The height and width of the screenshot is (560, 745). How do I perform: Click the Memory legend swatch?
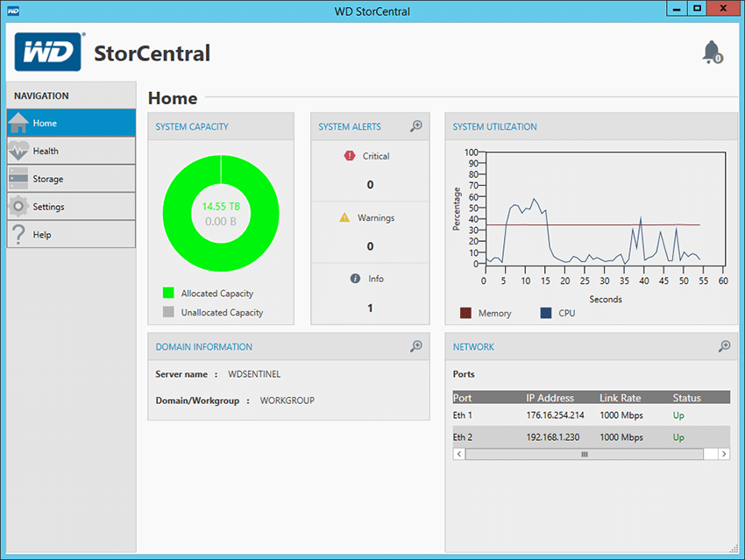[465, 313]
